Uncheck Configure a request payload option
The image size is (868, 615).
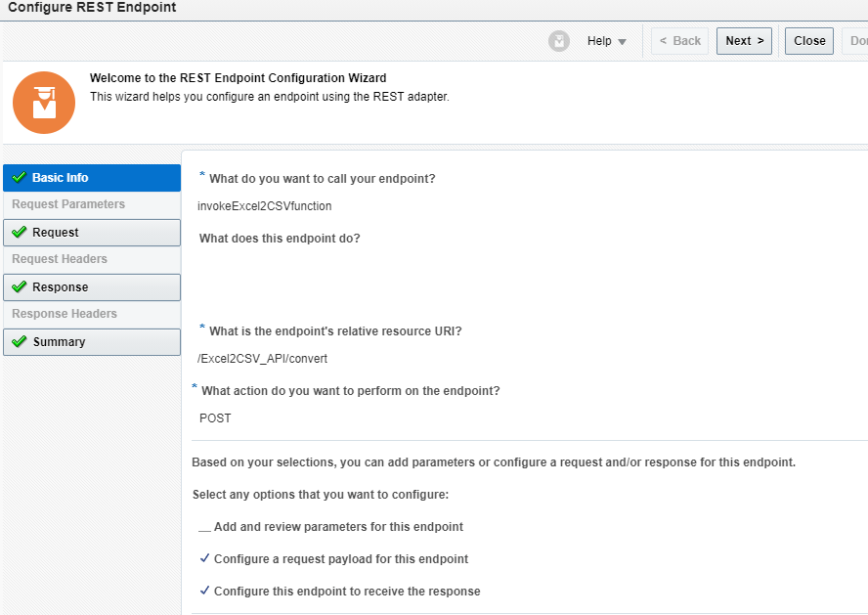[x=204, y=559]
